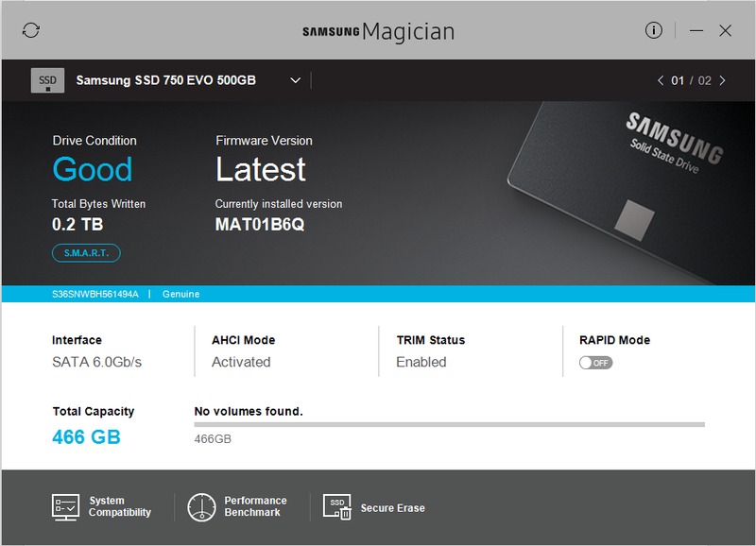Click the MAT01B6Q firmware version text
The height and width of the screenshot is (546, 756).
tap(260, 225)
